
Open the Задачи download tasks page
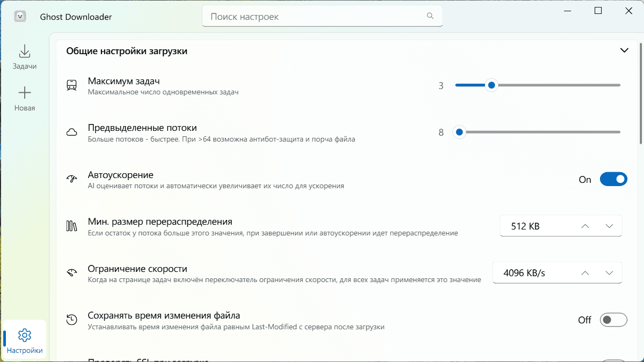coord(25,57)
